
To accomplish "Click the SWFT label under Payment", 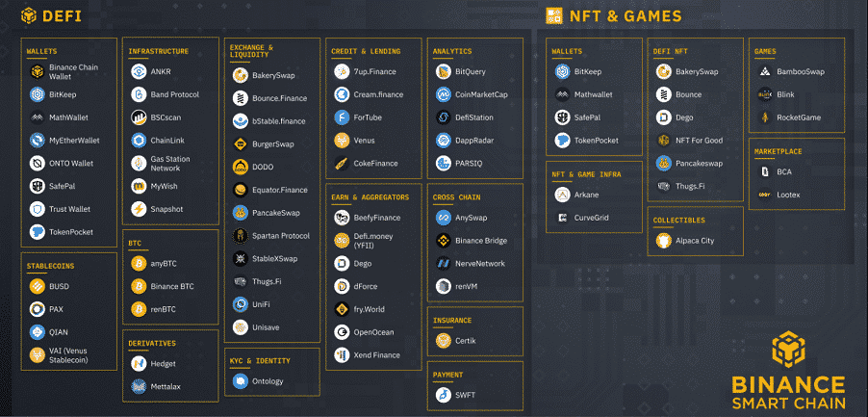I will click(x=466, y=395).
